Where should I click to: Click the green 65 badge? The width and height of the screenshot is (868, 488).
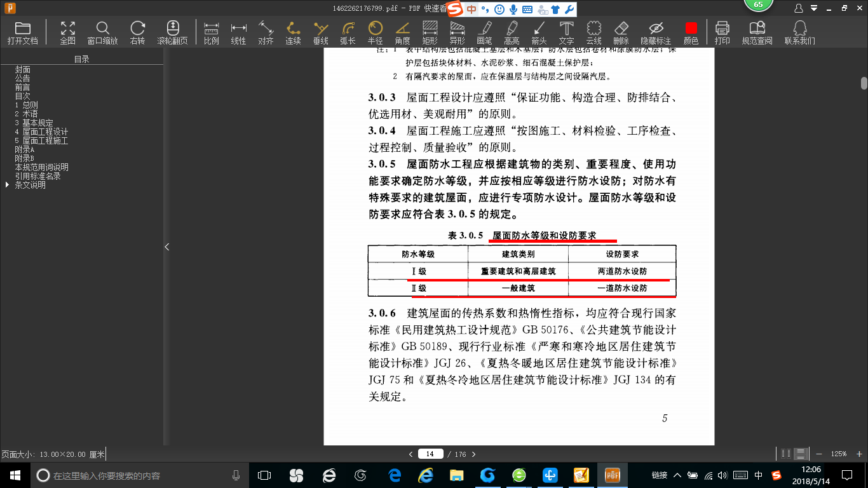click(757, 5)
